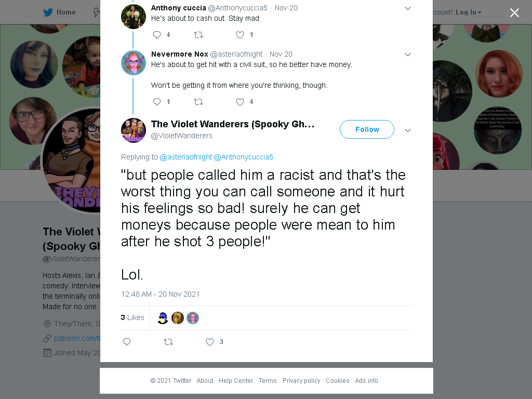
Task: Click reply icon under main Violet Wanderers tweet
Action: (127, 342)
